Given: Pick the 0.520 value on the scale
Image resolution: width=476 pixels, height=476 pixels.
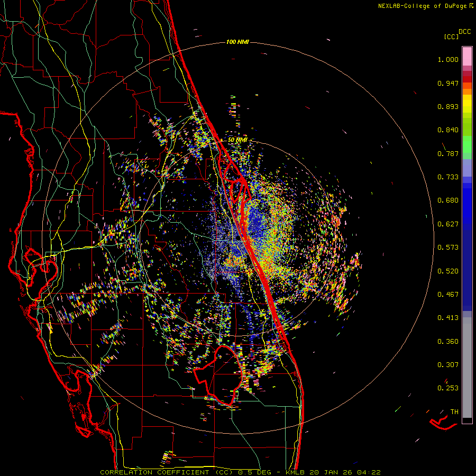Looking at the screenshot, I should pos(448,271).
